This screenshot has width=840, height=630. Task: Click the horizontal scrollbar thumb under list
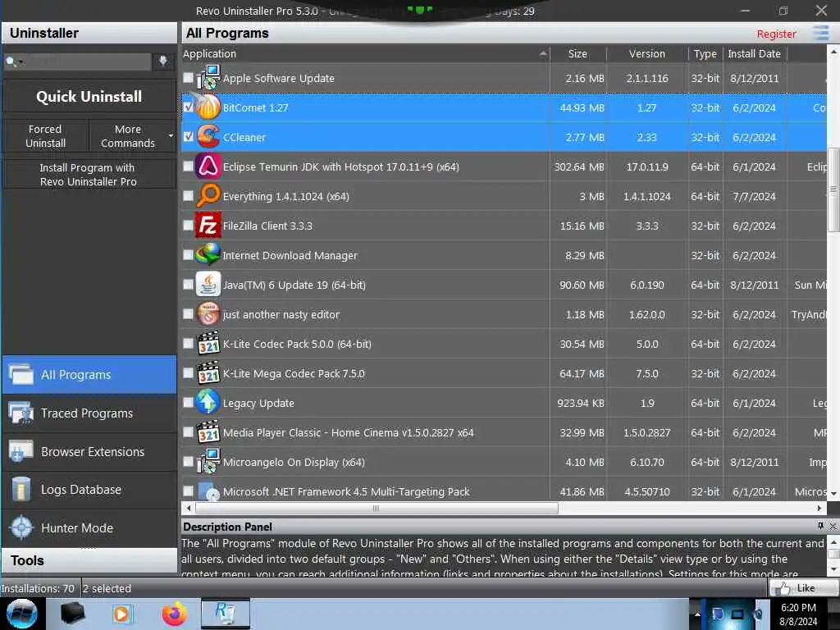(377, 508)
